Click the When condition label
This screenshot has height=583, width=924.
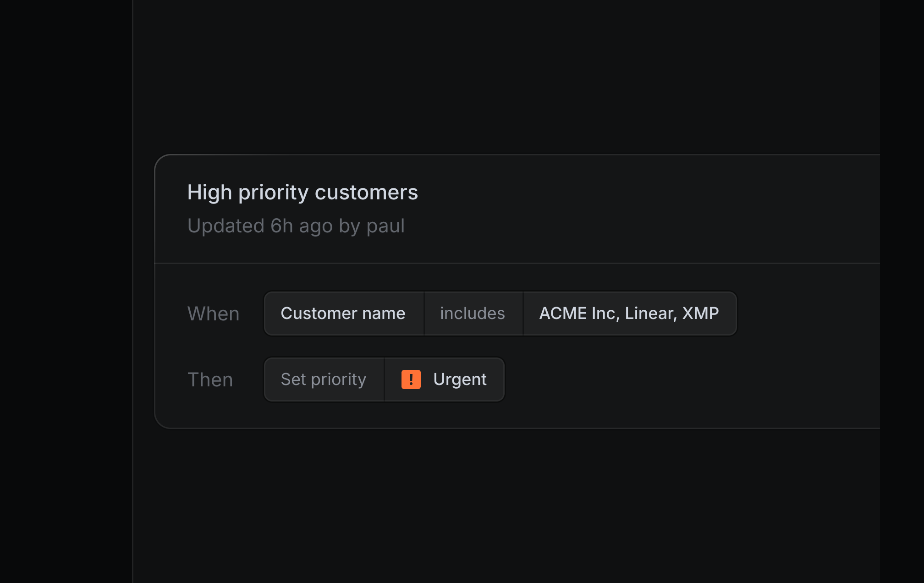pyautogui.click(x=214, y=314)
